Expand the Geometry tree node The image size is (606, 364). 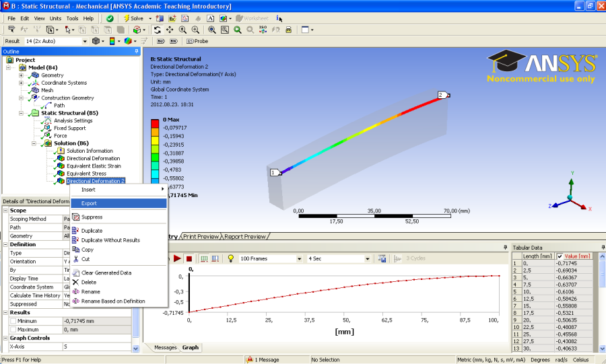click(21, 75)
